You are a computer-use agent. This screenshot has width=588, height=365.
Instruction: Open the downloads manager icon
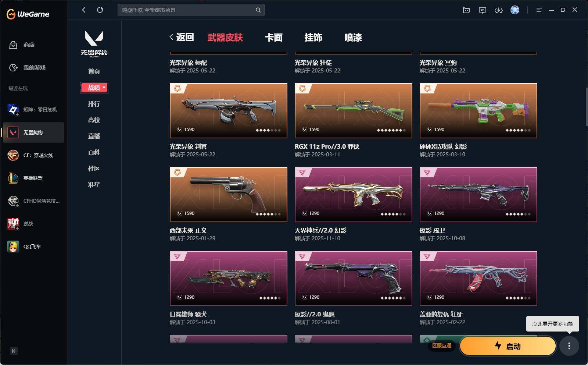click(x=499, y=10)
